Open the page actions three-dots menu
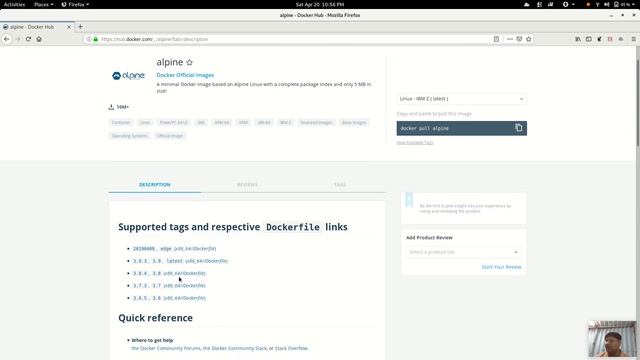Screen dimensions: 640x360 (x=510, y=39)
